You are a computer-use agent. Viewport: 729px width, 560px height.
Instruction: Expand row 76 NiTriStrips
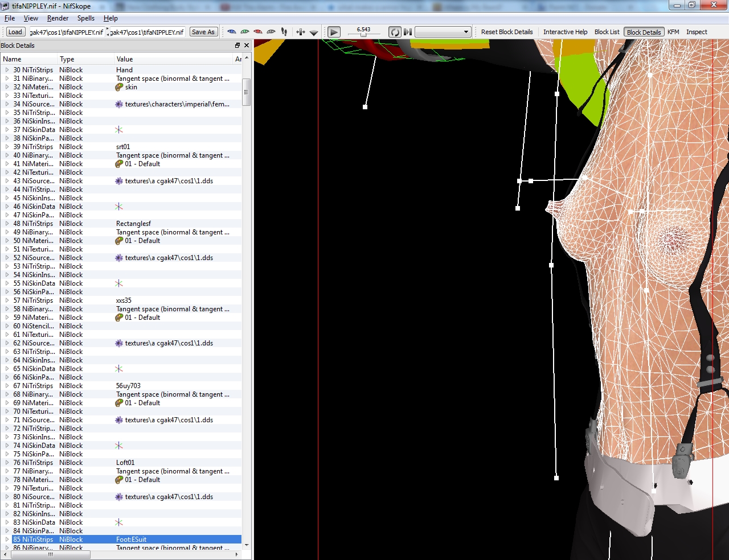(7, 463)
